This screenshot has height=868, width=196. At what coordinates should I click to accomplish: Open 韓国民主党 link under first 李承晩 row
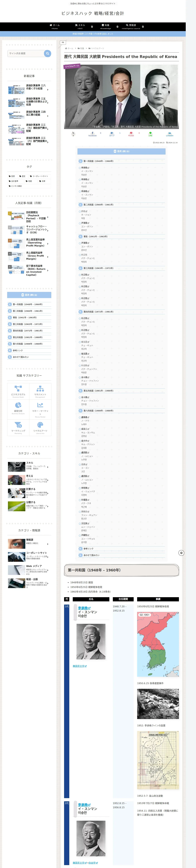(x=80, y=666)
